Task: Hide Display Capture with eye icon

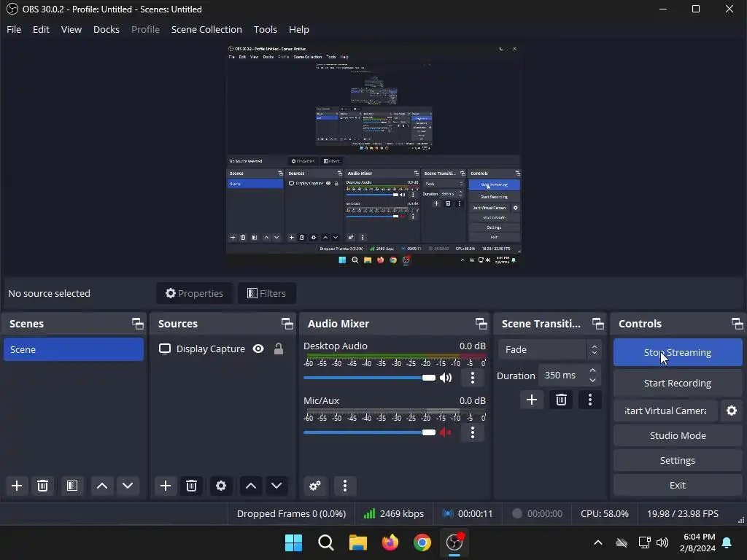Action: [x=258, y=349]
